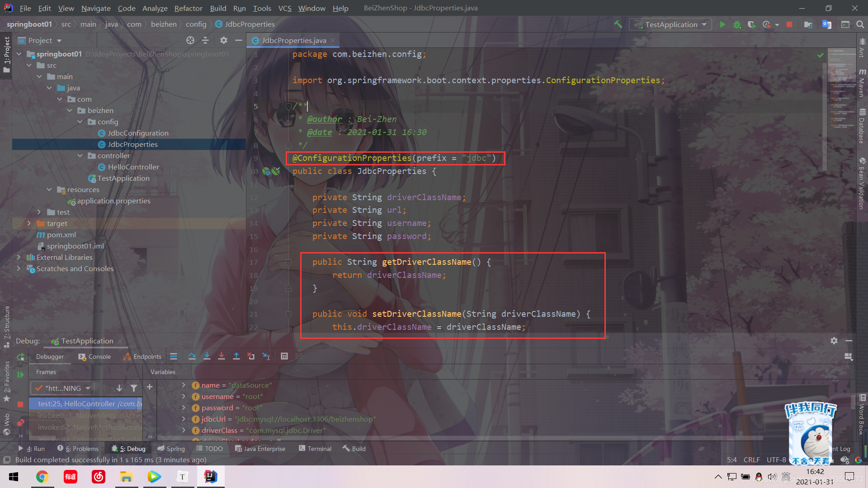Expand the test folder in the project tree
The height and width of the screenshot is (488, 868).
(39, 212)
